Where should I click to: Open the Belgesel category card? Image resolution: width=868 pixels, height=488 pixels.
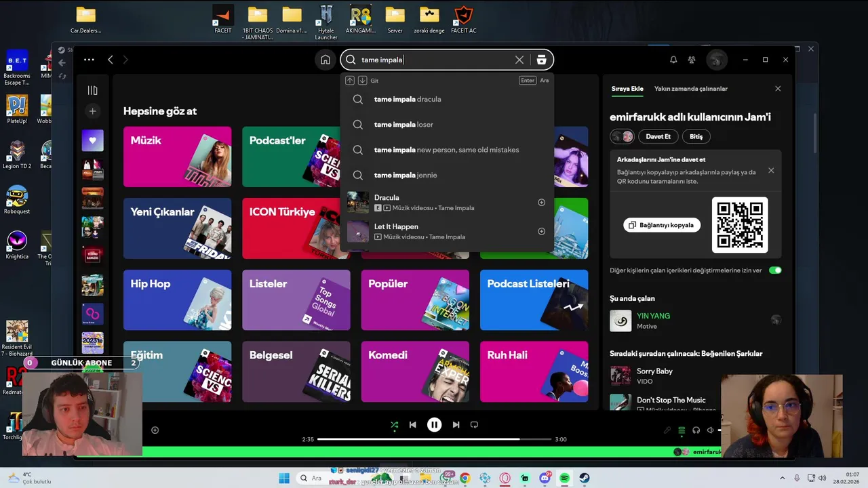(296, 371)
